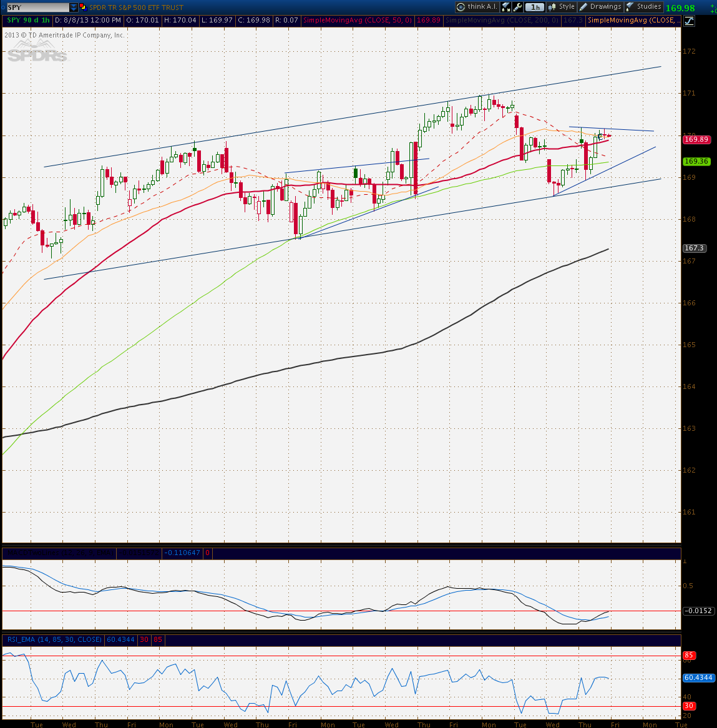Open the Studies menu
717x728 pixels.
(643, 6)
